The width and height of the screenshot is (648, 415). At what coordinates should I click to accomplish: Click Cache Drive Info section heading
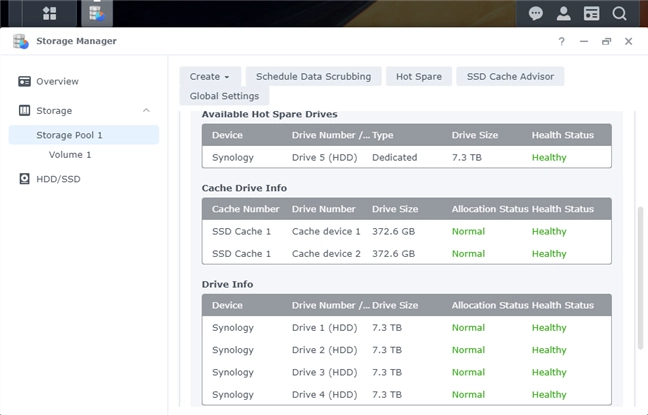[x=244, y=188]
